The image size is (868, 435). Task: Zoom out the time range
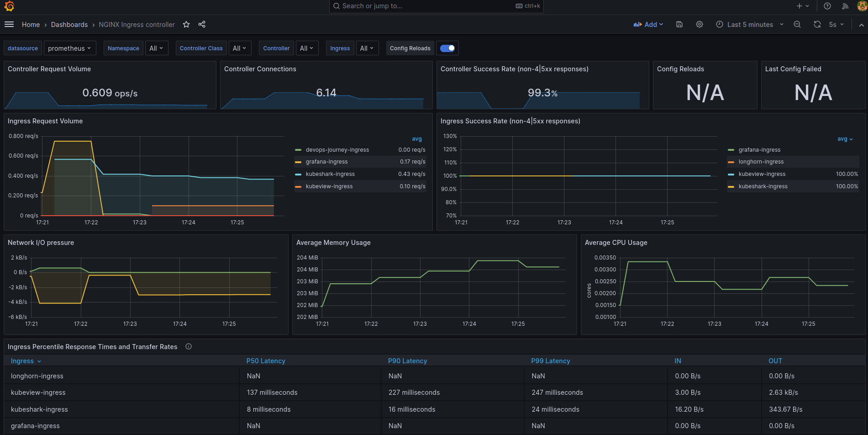point(797,25)
